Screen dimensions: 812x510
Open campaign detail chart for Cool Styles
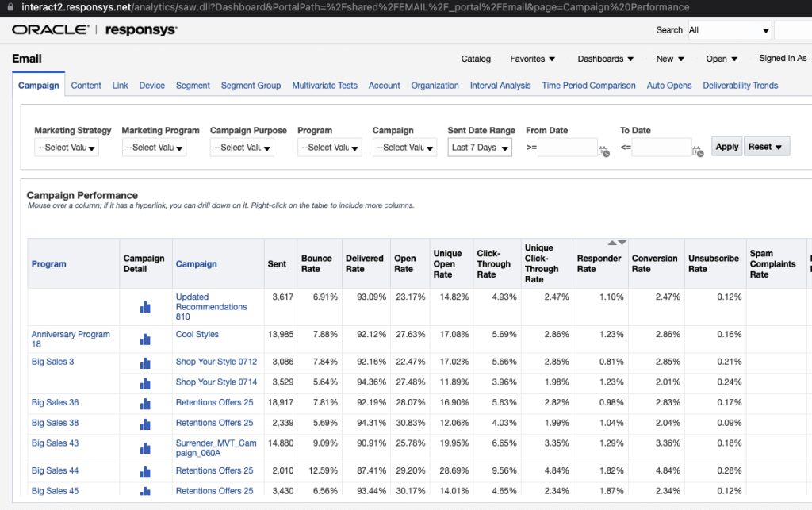[145, 339]
